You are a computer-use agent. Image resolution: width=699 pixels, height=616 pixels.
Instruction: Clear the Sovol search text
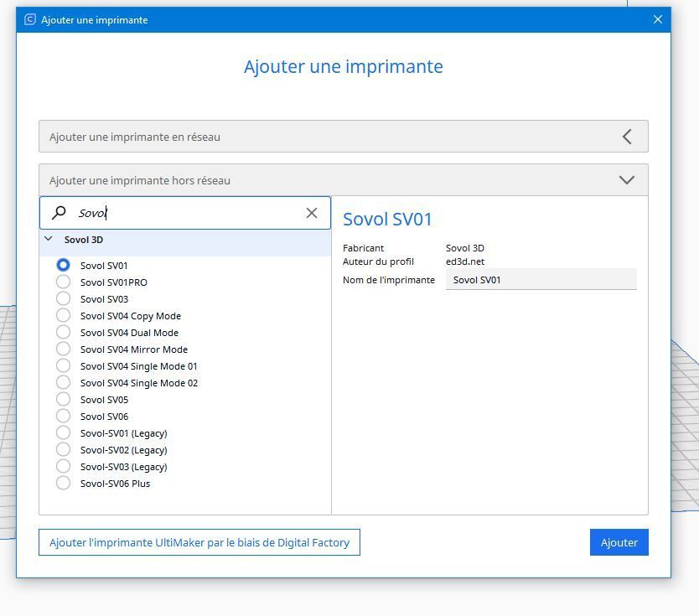(x=312, y=213)
